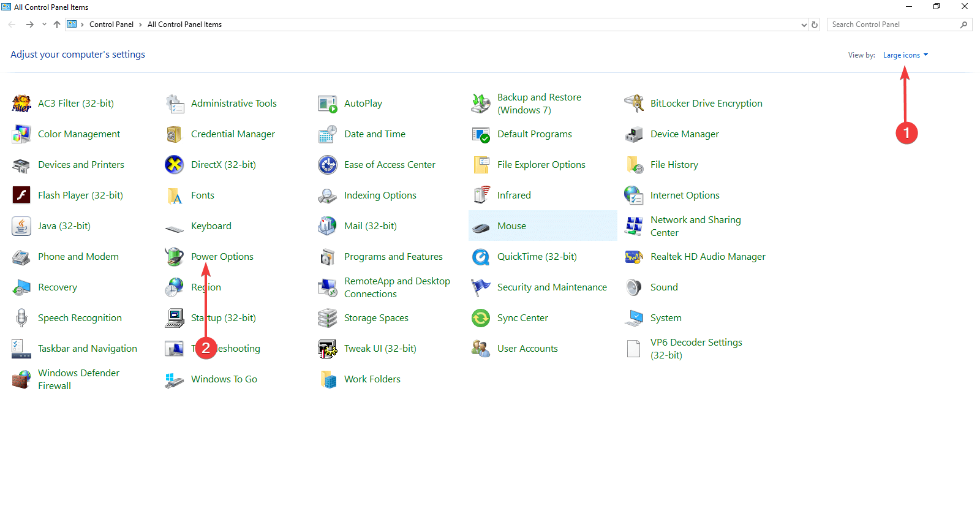The height and width of the screenshot is (527, 980).
Task: Expand the root location breadcrumb chevron
Action: click(x=82, y=25)
